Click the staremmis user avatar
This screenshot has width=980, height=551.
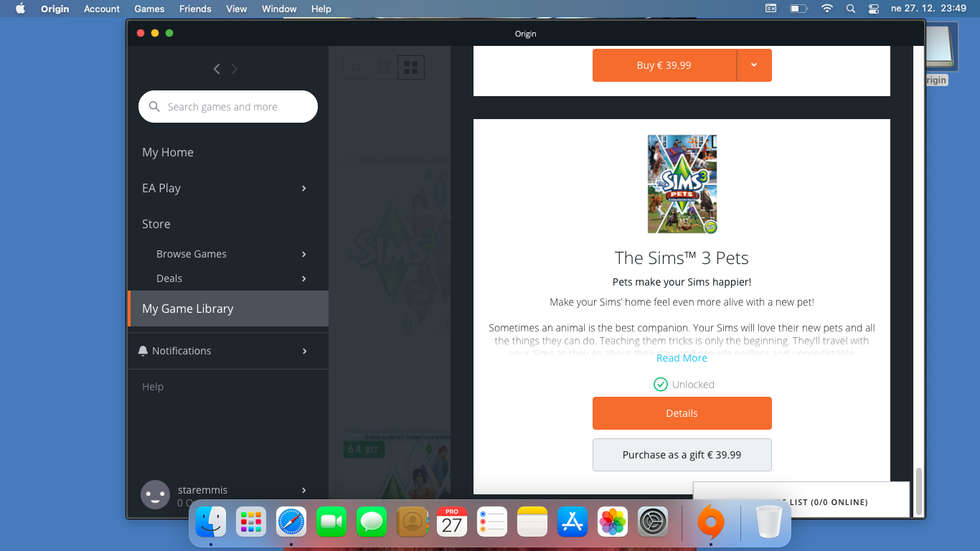[x=155, y=494]
